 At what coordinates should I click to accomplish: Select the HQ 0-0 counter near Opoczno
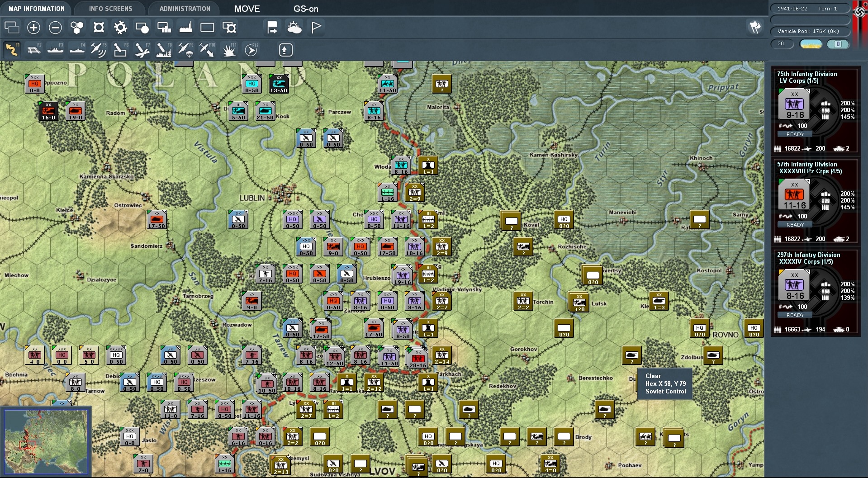point(35,84)
